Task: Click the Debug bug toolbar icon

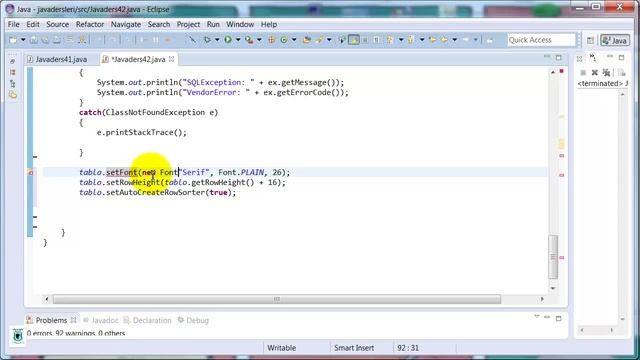Action: coord(207,40)
